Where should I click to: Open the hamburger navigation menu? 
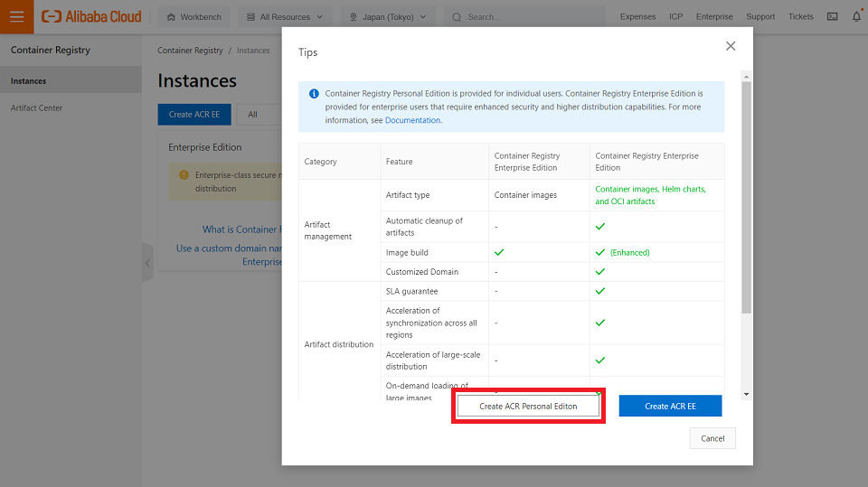pyautogui.click(x=16, y=16)
